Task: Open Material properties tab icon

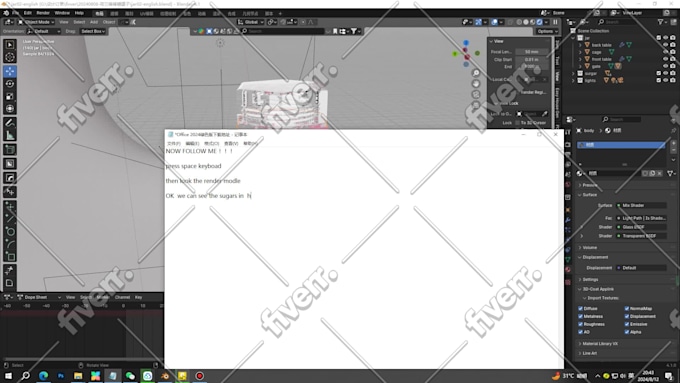Action: (x=568, y=269)
